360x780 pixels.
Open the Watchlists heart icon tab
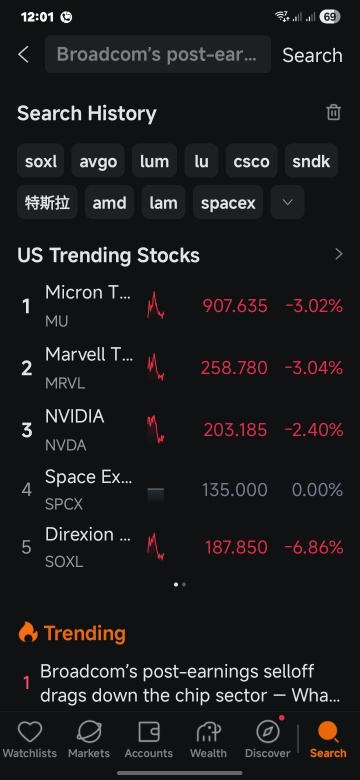pyautogui.click(x=30, y=740)
